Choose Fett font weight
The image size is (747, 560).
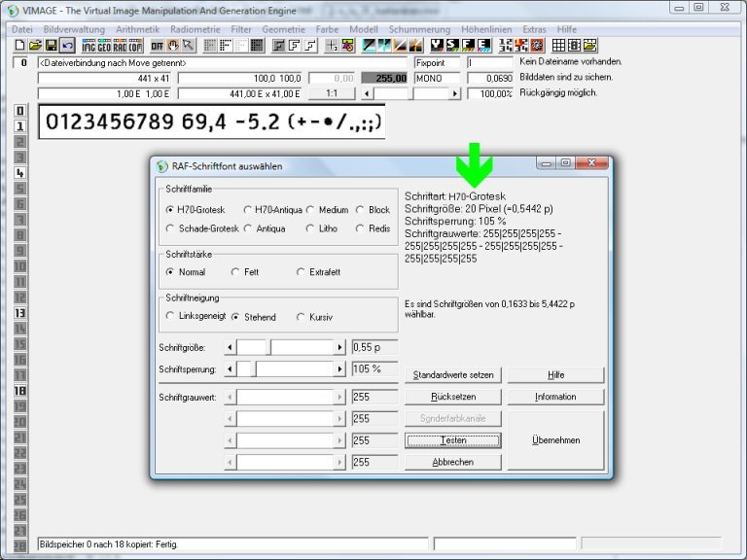click(236, 272)
